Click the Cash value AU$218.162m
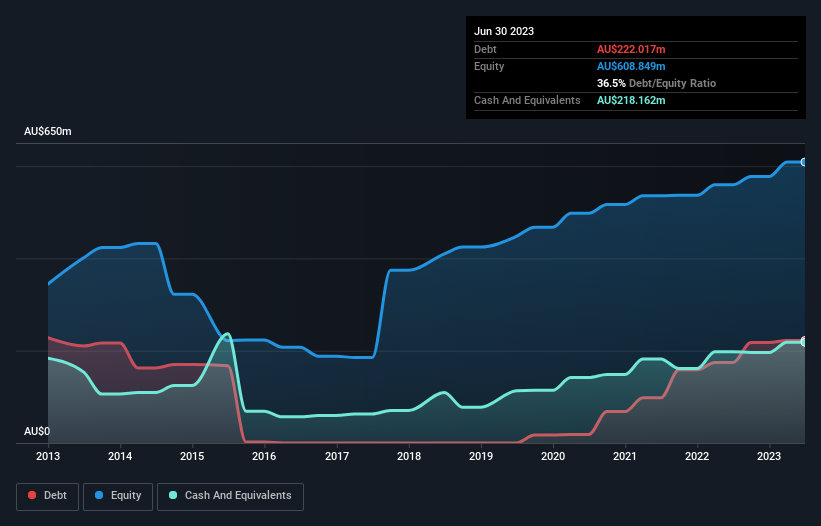The width and height of the screenshot is (821, 526). pos(631,100)
